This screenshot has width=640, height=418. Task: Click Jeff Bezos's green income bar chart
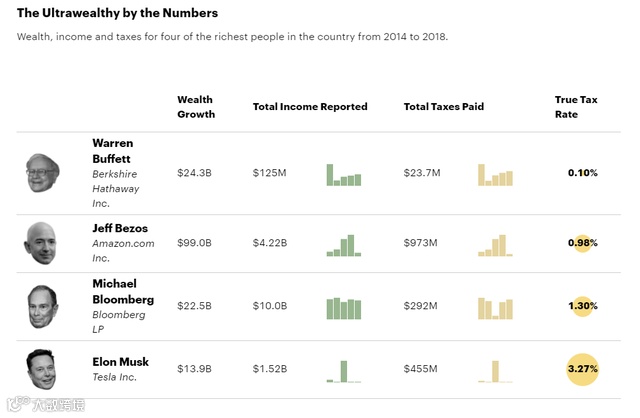pyautogui.click(x=342, y=245)
